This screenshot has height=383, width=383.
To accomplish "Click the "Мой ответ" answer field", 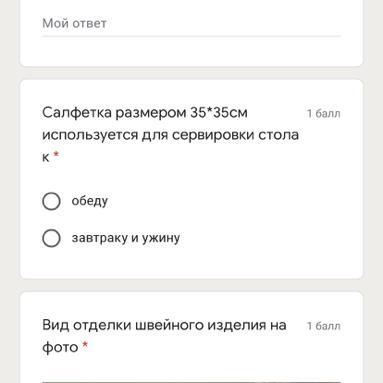I will (x=191, y=24).
